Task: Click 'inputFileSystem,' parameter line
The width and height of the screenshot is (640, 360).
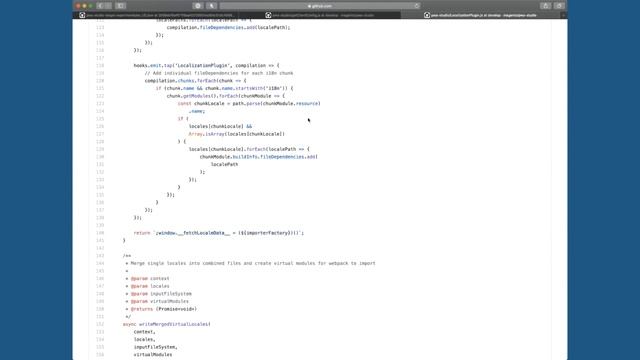Action: click(x=156, y=347)
